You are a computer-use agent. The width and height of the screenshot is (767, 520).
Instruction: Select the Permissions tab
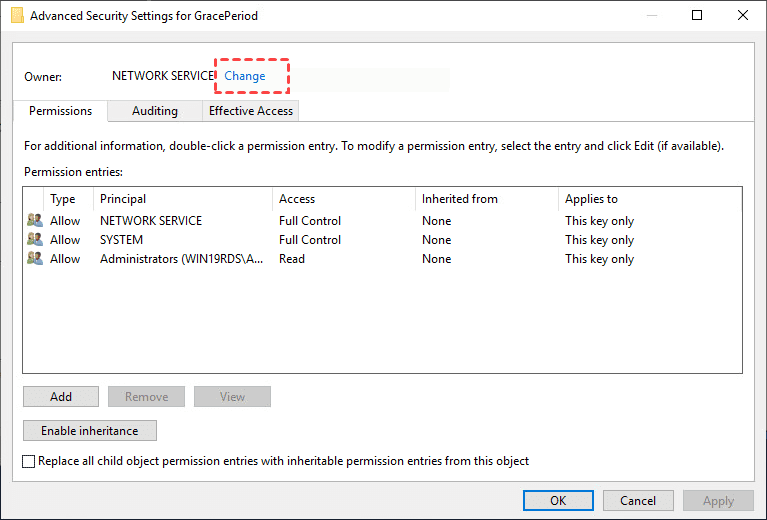(x=60, y=111)
